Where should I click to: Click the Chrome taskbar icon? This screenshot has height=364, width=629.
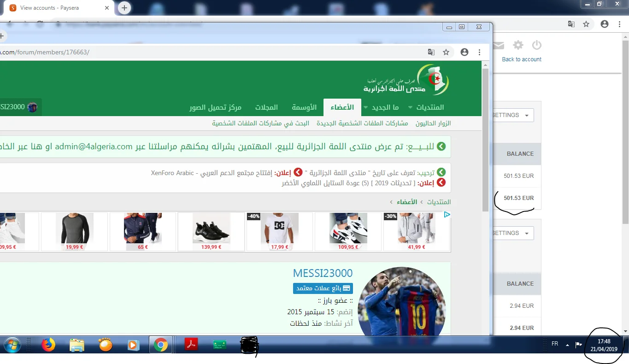click(x=161, y=345)
